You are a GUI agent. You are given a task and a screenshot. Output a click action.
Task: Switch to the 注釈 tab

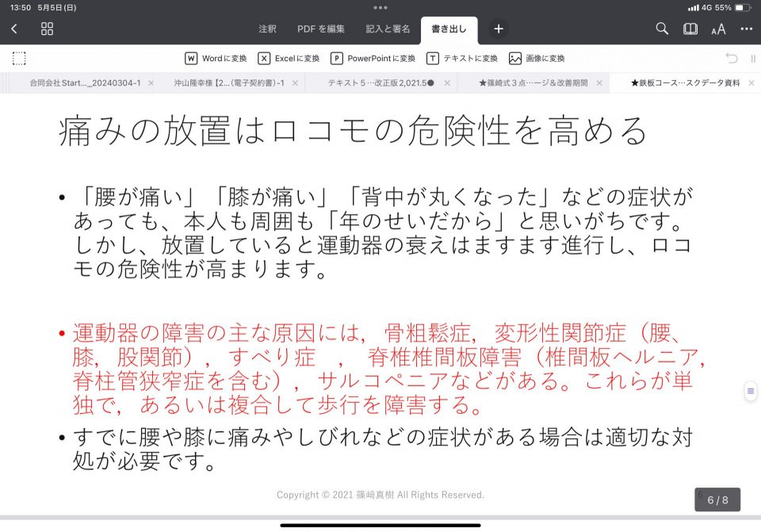[x=267, y=29]
